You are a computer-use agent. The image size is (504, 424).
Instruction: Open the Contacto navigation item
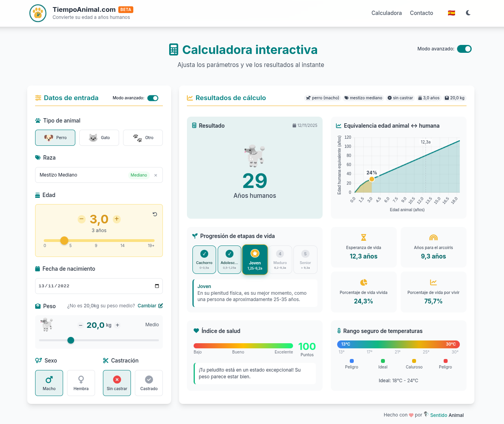click(x=421, y=13)
